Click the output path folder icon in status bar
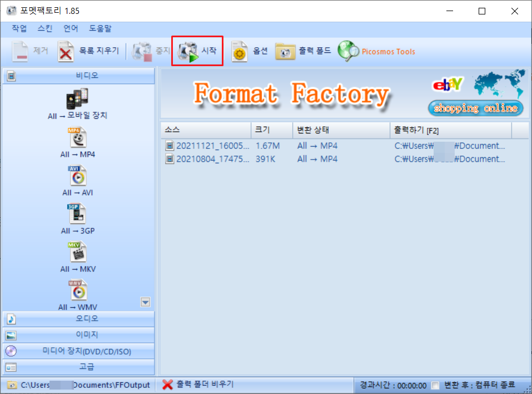532x394 pixels. point(12,385)
